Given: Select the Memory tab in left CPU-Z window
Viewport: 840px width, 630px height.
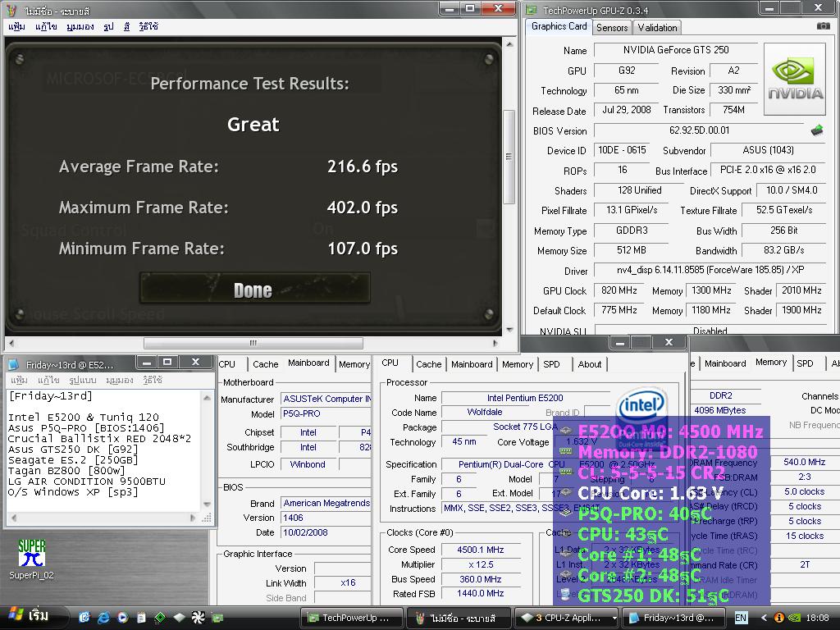Looking at the screenshot, I should 354,364.
